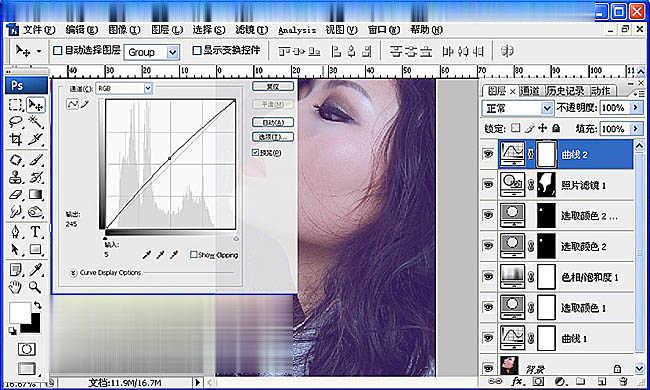Add a layer mask from Layers panel footer
Viewport: 650px width, 390px height.
pyautogui.click(x=538, y=381)
